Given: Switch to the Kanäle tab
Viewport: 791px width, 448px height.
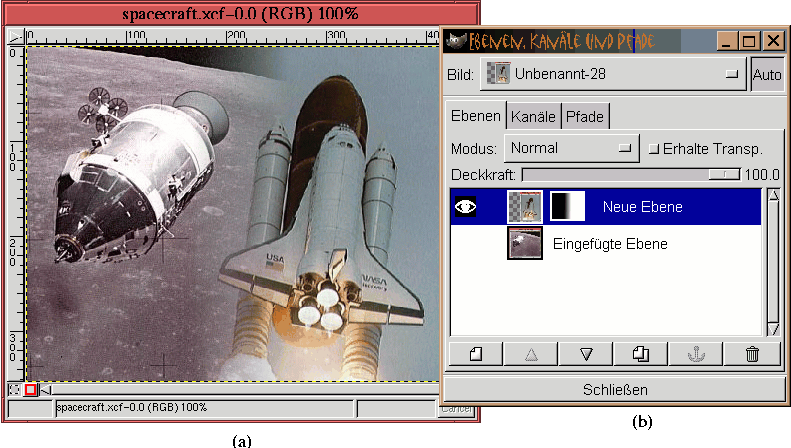Looking at the screenshot, I should (x=533, y=116).
